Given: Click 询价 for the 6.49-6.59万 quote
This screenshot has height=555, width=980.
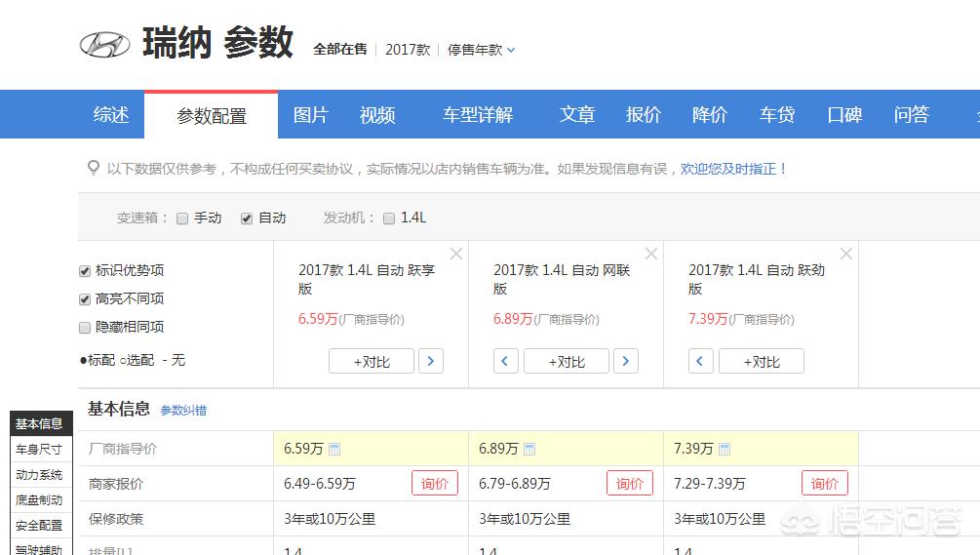Looking at the screenshot, I should tap(434, 483).
